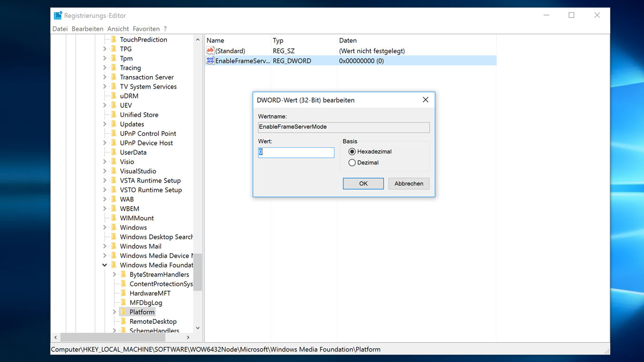
Task: Click the Wertname field showing EnableFrameServerMode
Action: (x=343, y=127)
